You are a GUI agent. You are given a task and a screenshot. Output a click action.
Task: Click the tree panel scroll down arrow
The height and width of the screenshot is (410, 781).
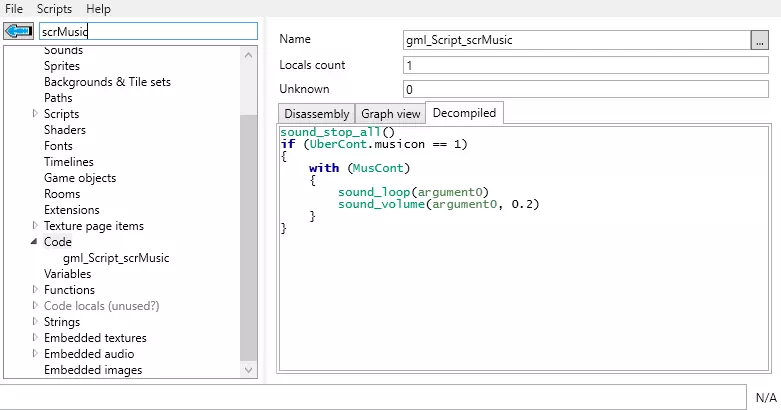click(248, 370)
